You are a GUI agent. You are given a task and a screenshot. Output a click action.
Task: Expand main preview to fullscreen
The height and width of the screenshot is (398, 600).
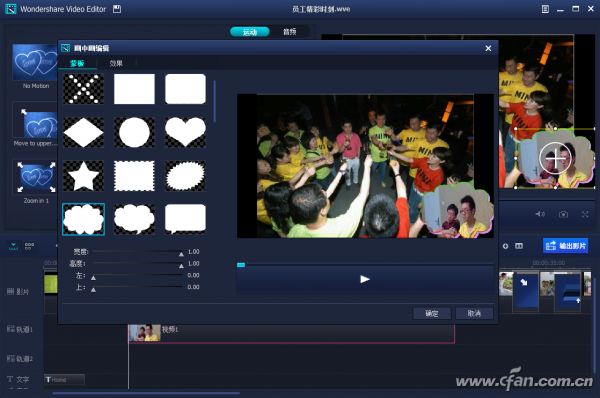585,214
